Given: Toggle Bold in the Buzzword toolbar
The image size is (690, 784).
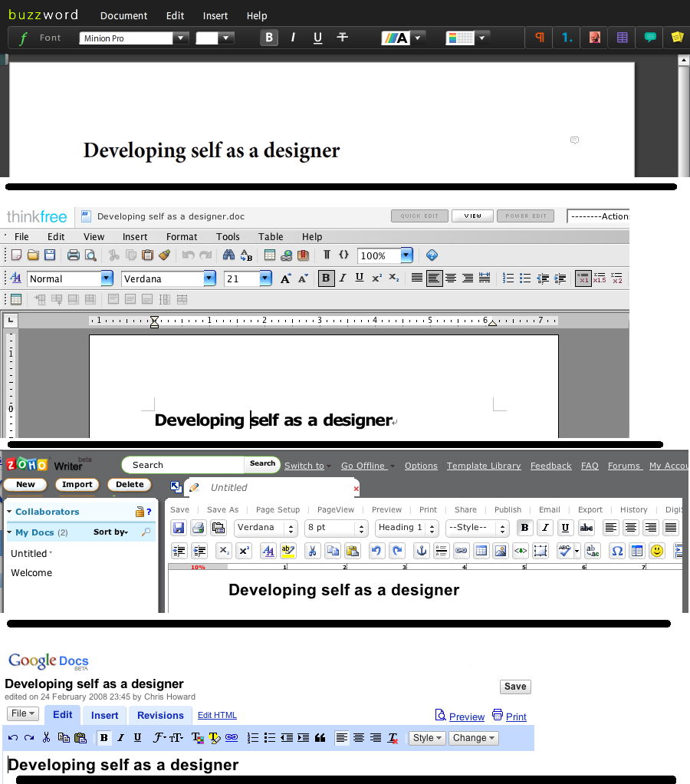Looking at the screenshot, I should [x=268, y=38].
